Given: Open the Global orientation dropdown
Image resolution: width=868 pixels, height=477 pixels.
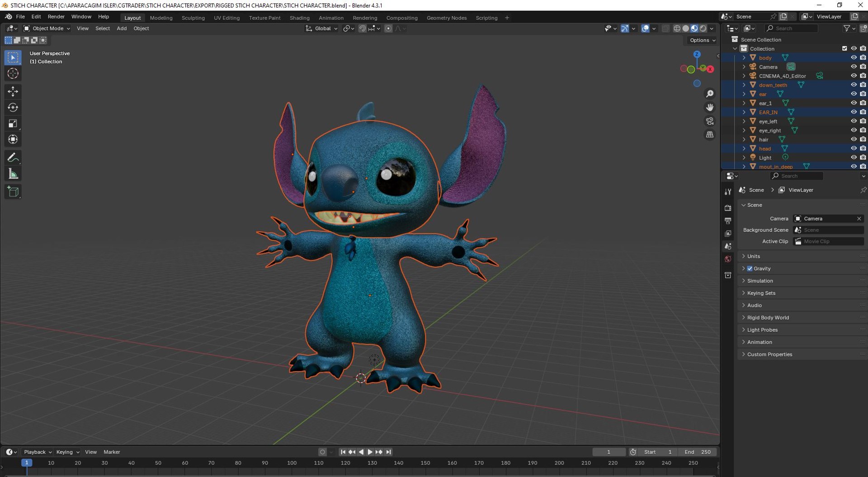Looking at the screenshot, I should pyautogui.click(x=321, y=28).
